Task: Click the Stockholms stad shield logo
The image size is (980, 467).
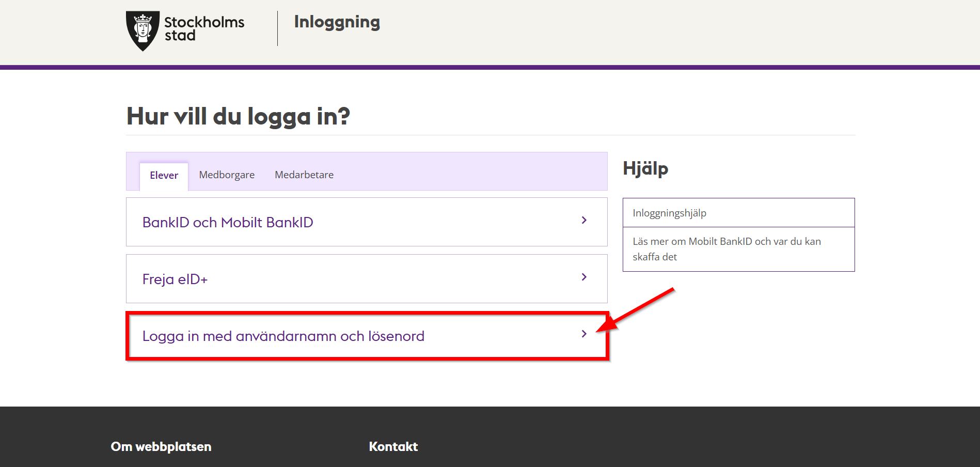Action: (x=143, y=30)
